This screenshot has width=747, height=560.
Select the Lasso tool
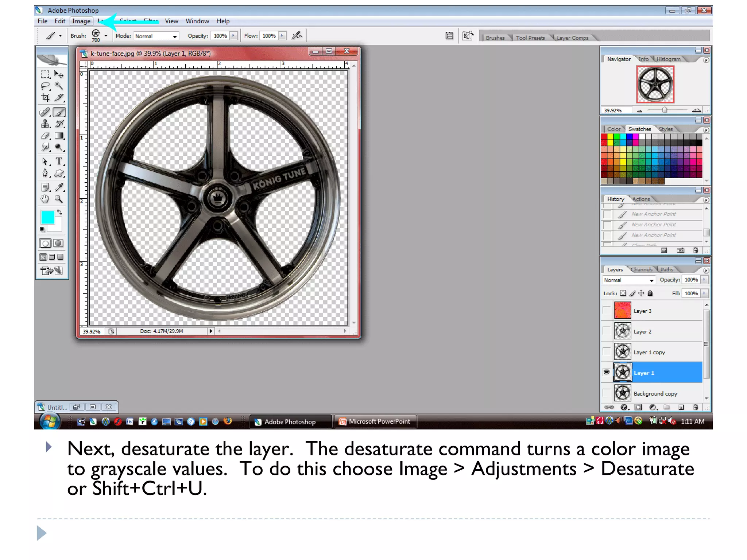pyautogui.click(x=45, y=86)
